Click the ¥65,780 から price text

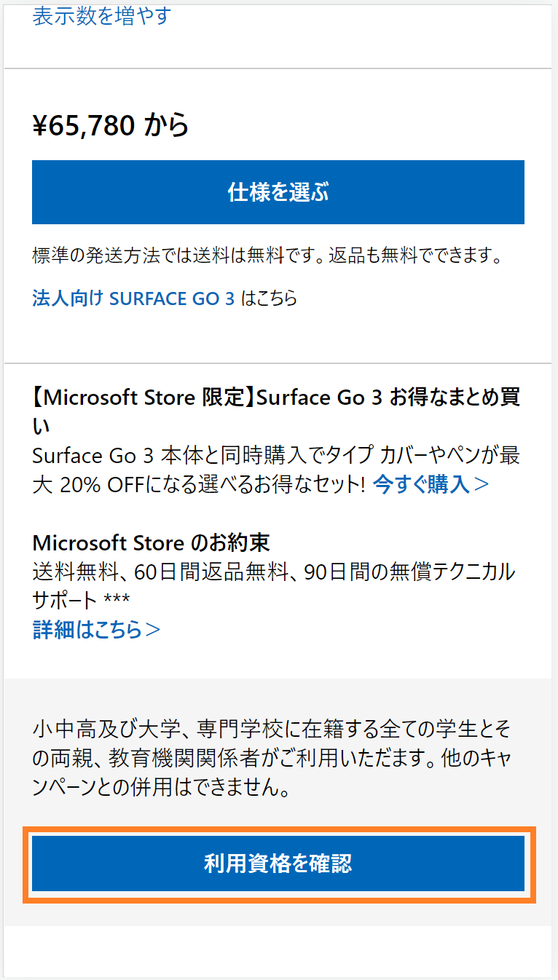[x=111, y=126]
